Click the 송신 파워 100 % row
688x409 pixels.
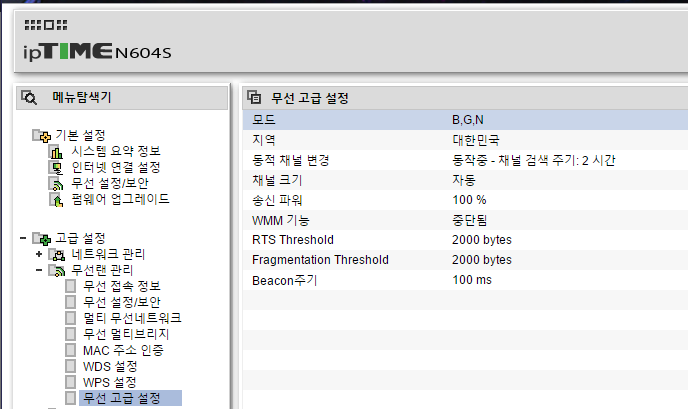[x=465, y=200]
